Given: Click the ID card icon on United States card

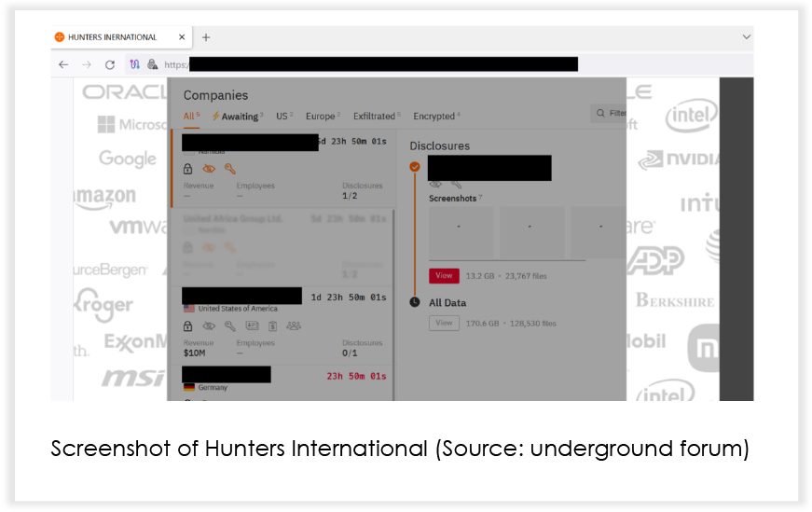Looking at the screenshot, I should pos(253,326).
